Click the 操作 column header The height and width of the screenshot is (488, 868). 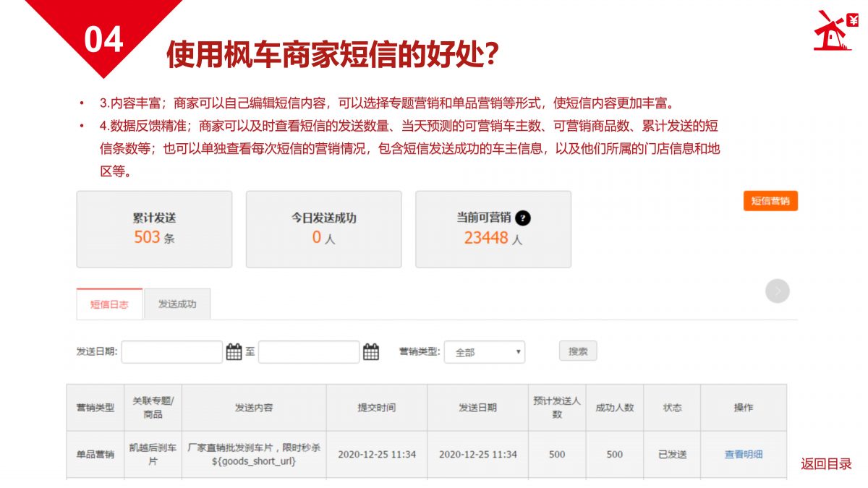pos(744,408)
